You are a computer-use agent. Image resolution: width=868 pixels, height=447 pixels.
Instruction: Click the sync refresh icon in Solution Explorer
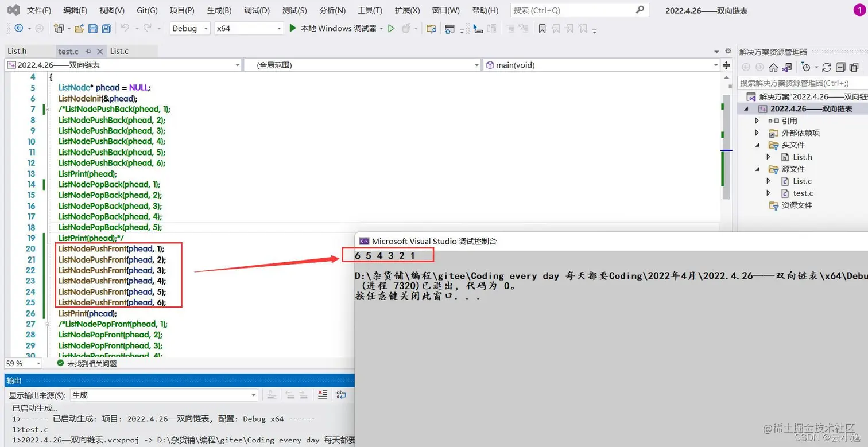[827, 67]
